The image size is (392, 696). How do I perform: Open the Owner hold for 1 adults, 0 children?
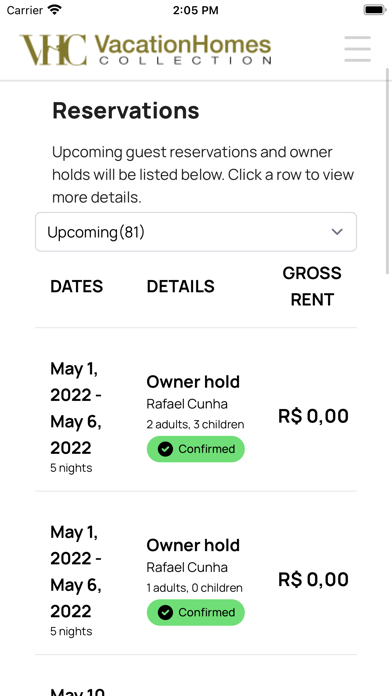click(x=196, y=573)
